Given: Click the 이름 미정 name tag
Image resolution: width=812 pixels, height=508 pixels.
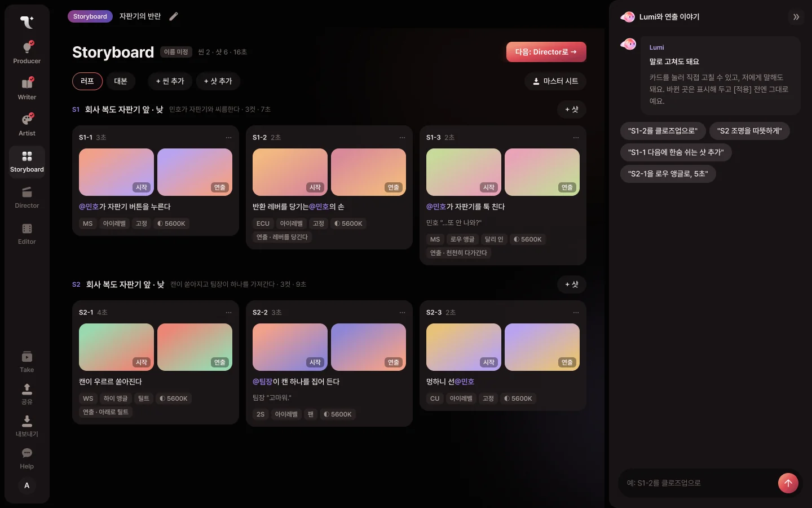Looking at the screenshot, I should tap(176, 52).
